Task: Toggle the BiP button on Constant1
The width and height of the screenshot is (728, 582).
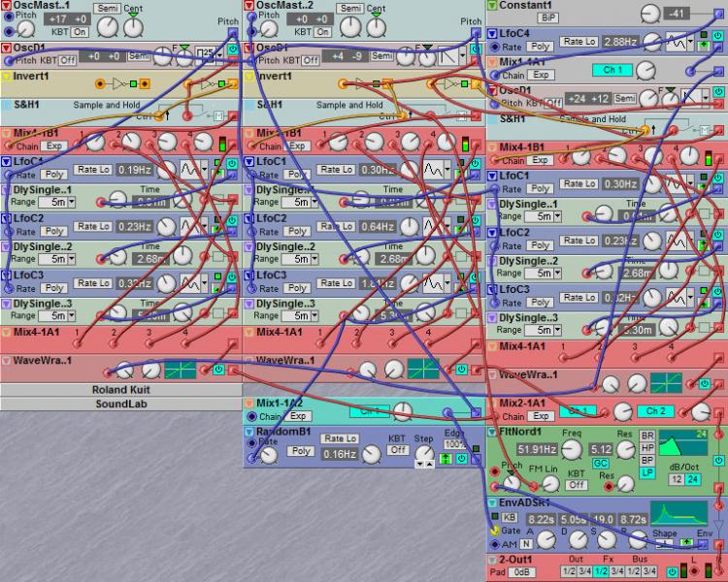Action: pos(547,18)
